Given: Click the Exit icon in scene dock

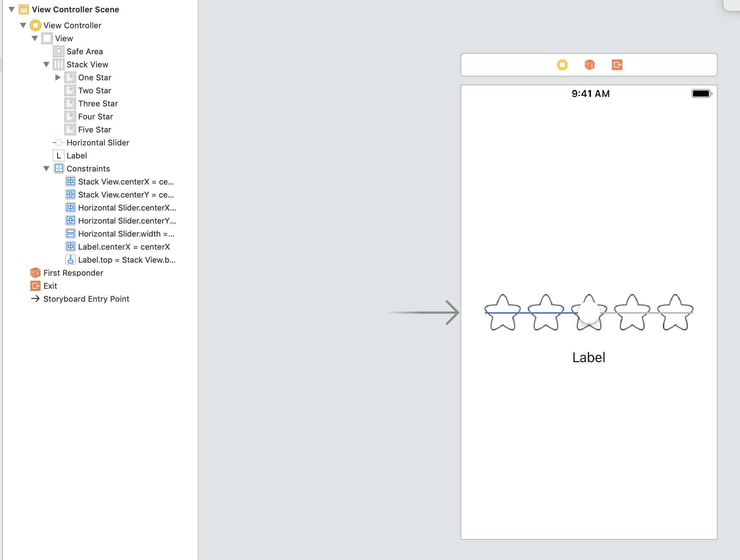Looking at the screenshot, I should tap(617, 65).
